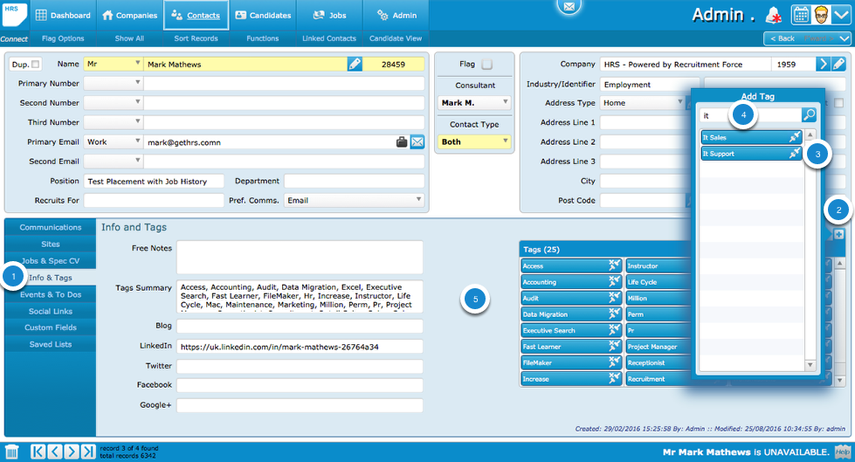The width and height of the screenshot is (855, 462).
Task: Click the LinkedIn URL field
Action: tap(299, 346)
